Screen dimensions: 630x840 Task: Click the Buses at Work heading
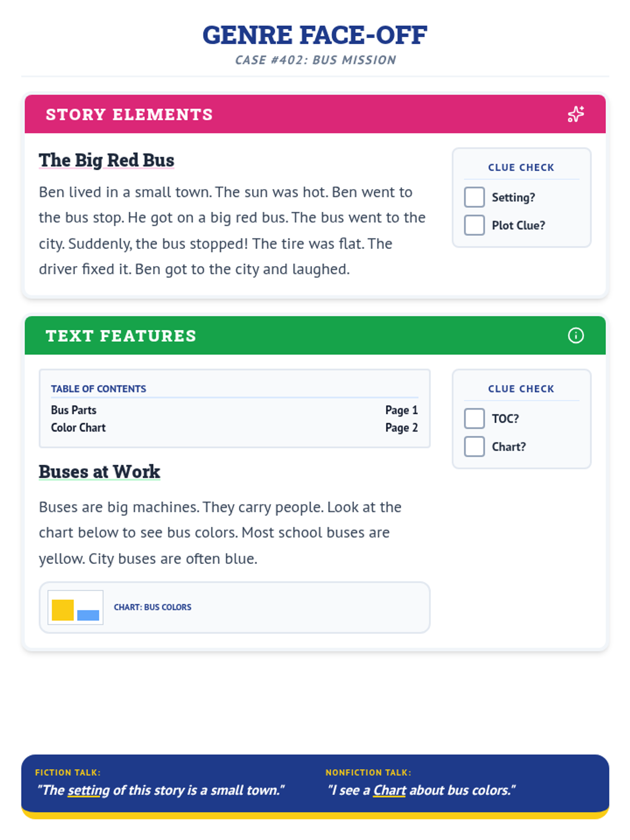click(99, 471)
